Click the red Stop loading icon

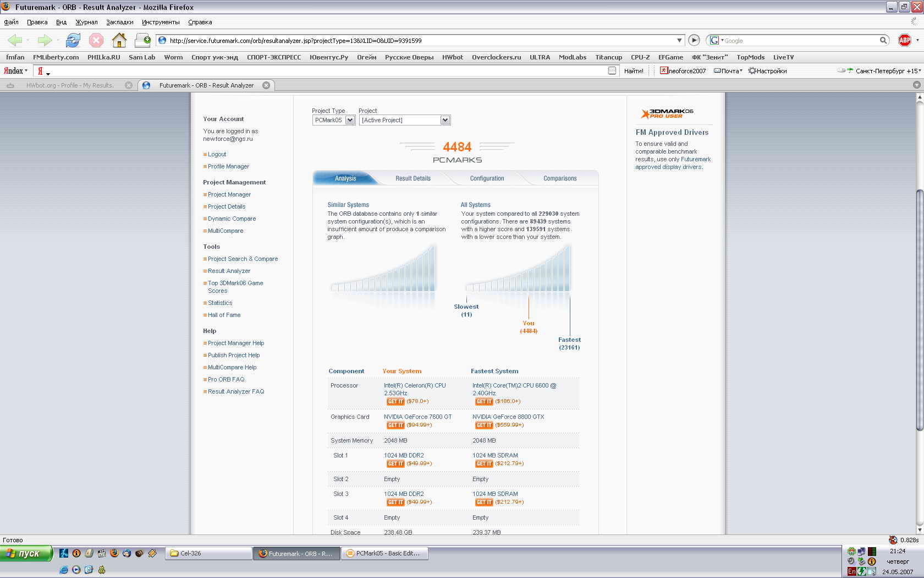pos(96,40)
